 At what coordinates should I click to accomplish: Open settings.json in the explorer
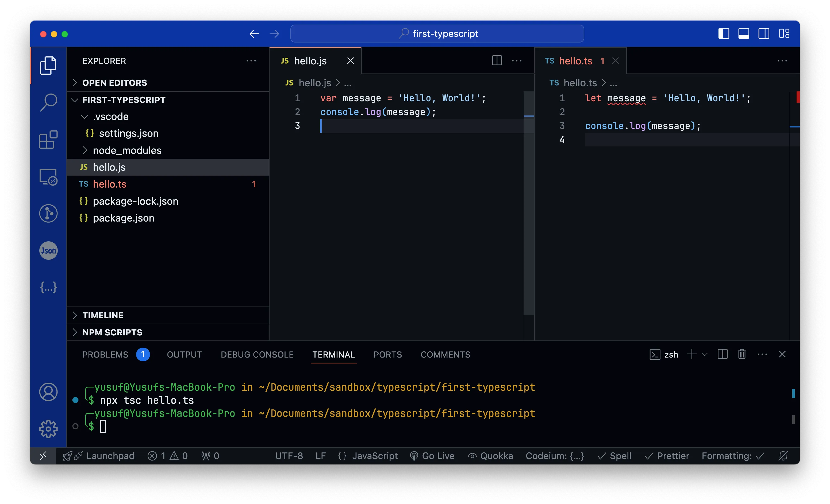(x=168, y=134)
